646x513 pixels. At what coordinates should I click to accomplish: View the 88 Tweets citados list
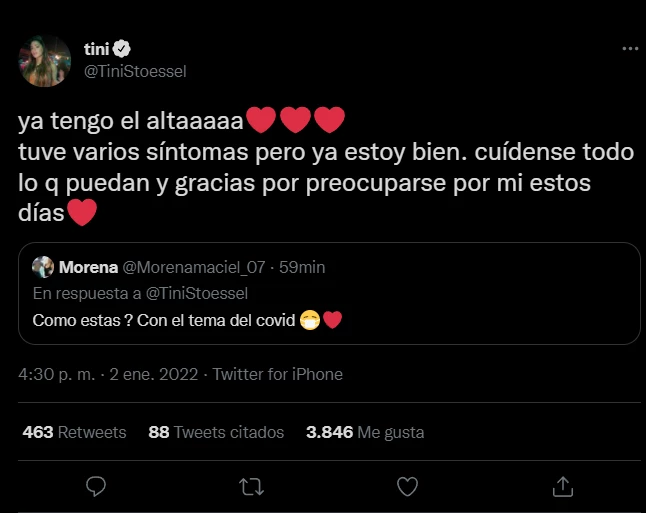pos(216,433)
